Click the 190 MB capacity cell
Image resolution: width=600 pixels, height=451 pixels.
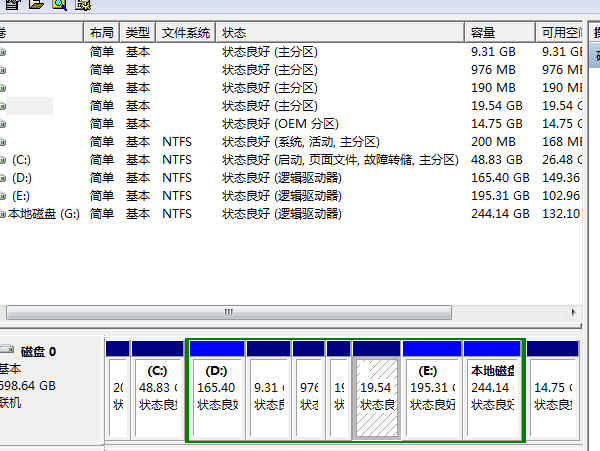[x=493, y=88]
